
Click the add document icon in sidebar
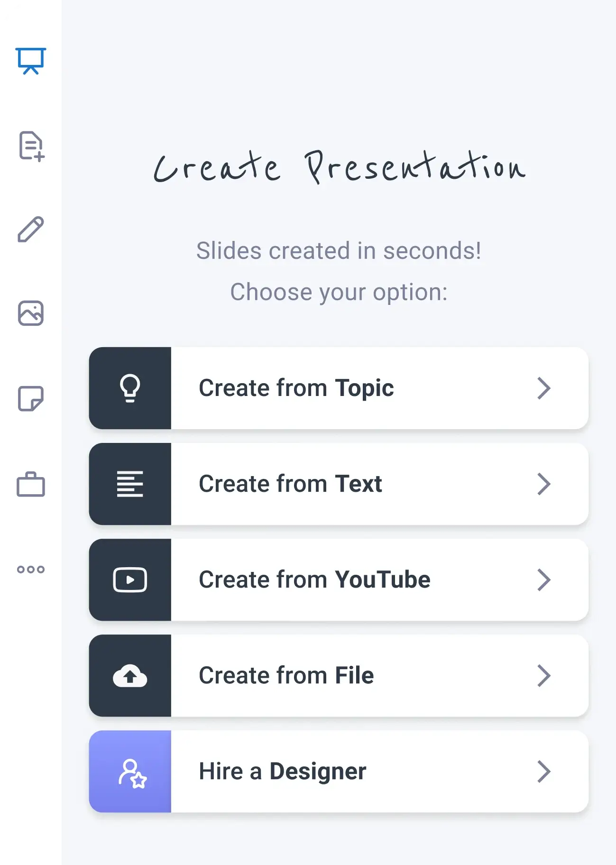coord(31,146)
